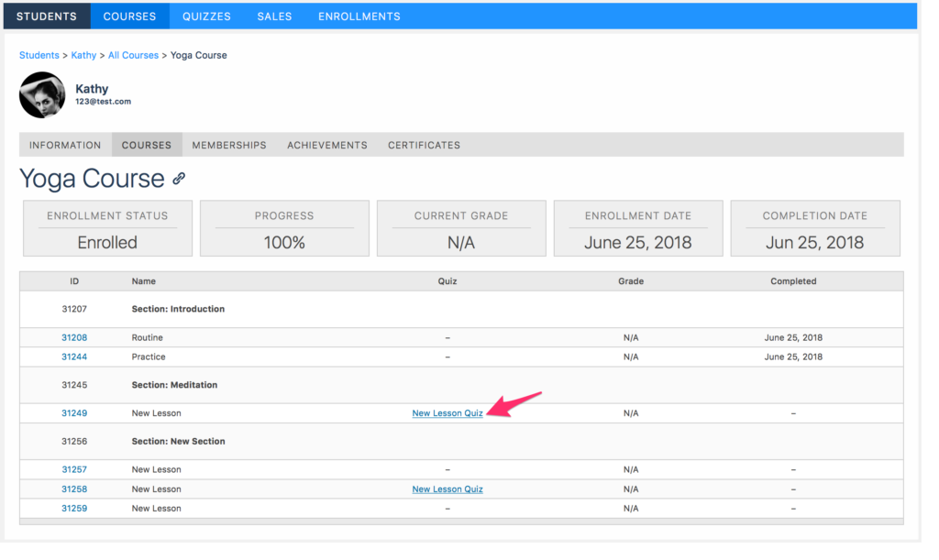Click the Students breadcrumb link

pos(39,55)
